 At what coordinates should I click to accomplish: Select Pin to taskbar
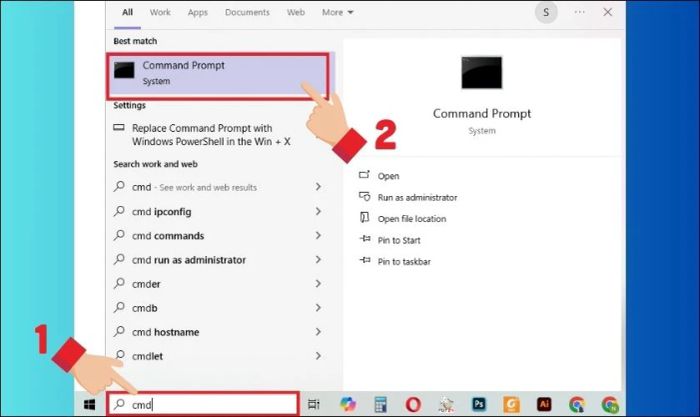coord(404,262)
